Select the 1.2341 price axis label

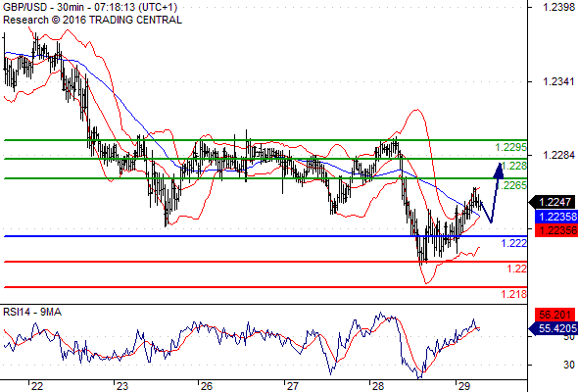click(558, 81)
